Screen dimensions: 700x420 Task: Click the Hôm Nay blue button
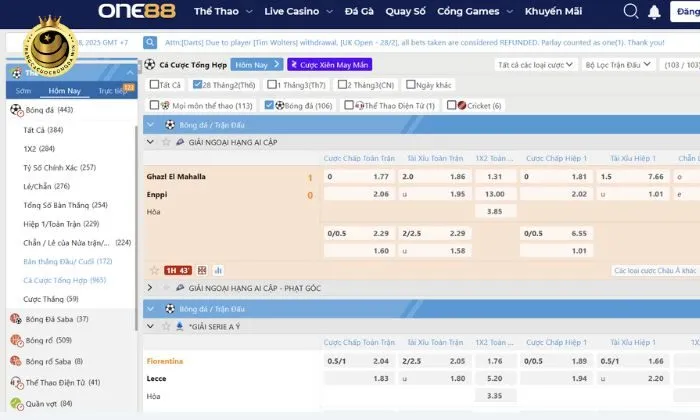pos(257,65)
